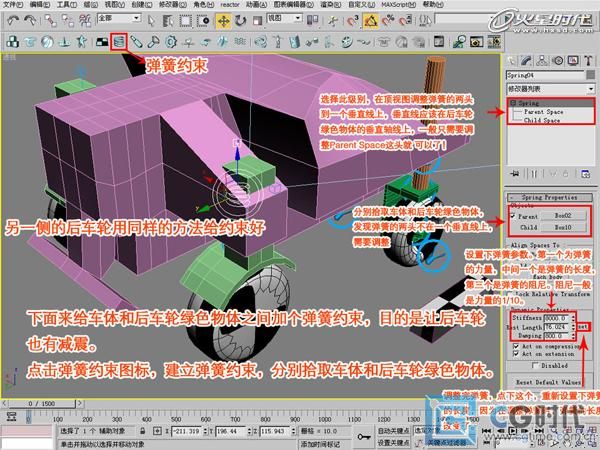Open the reference coordinate system dropdown 视图

pos(284,18)
